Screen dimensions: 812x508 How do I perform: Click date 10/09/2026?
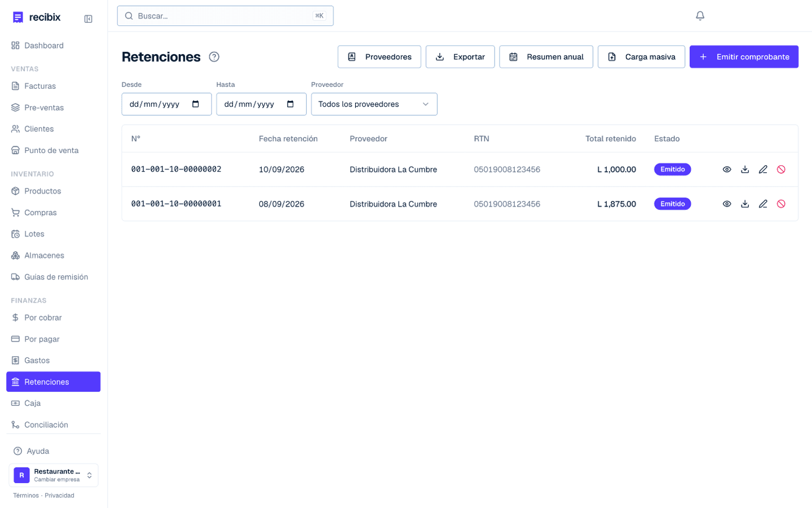coord(281,170)
